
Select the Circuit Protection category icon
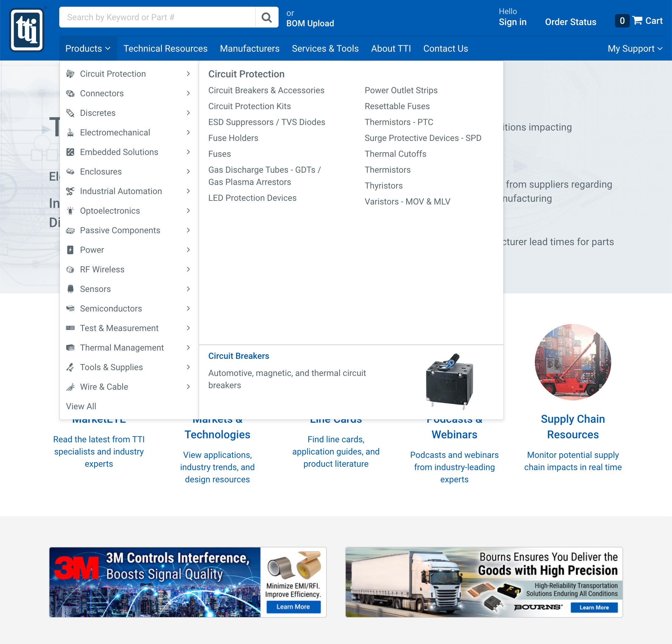(71, 73)
